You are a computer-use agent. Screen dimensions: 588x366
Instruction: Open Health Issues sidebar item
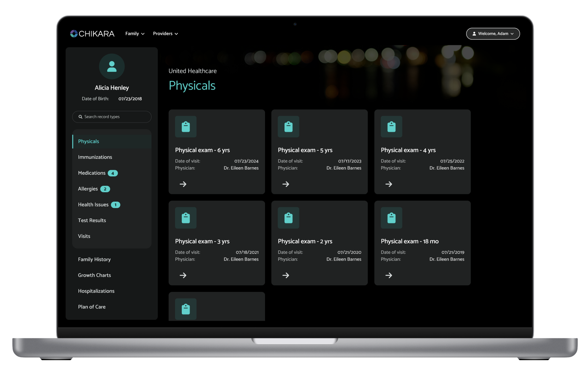(x=93, y=205)
